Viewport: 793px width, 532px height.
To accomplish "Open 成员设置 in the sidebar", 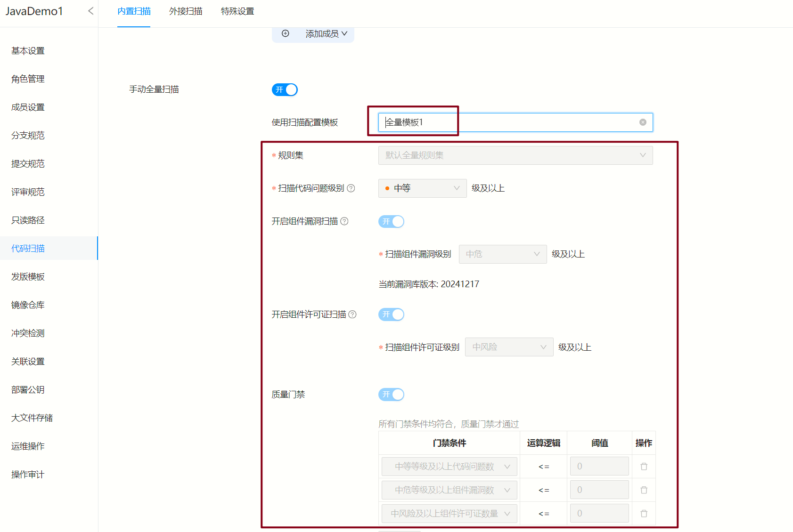I will (28, 107).
